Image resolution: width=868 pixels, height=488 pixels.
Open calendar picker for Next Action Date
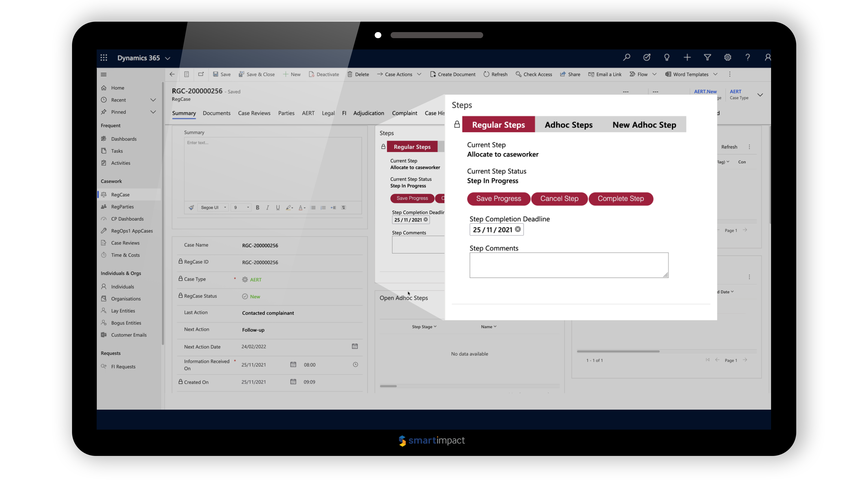354,346
